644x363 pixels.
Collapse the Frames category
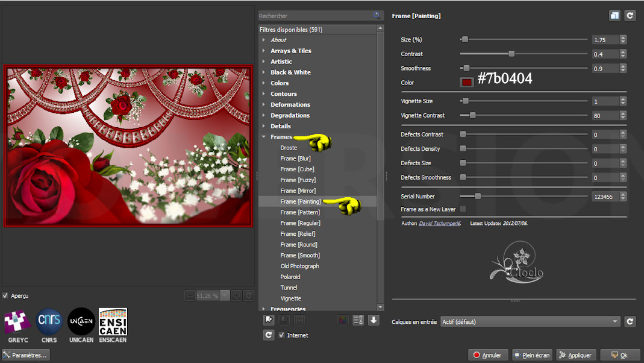pyautogui.click(x=264, y=137)
